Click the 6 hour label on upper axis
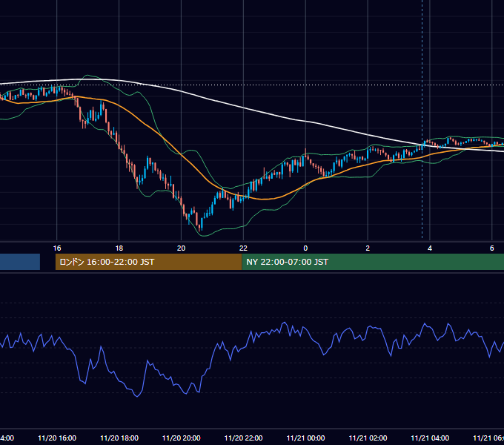This screenshot has height=445, width=504. click(492, 248)
